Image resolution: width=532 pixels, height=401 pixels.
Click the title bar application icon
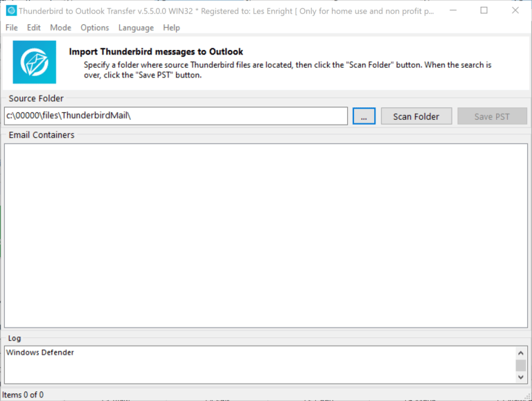click(11, 11)
